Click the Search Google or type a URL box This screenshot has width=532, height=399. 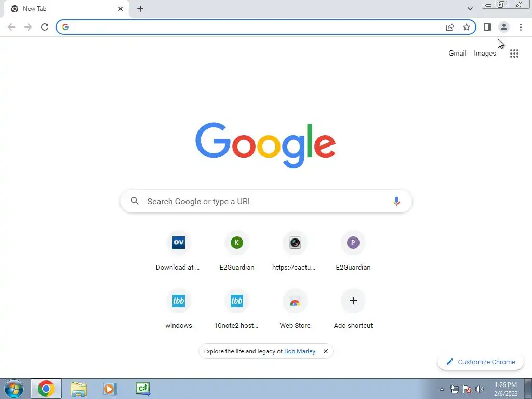(266, 201)
